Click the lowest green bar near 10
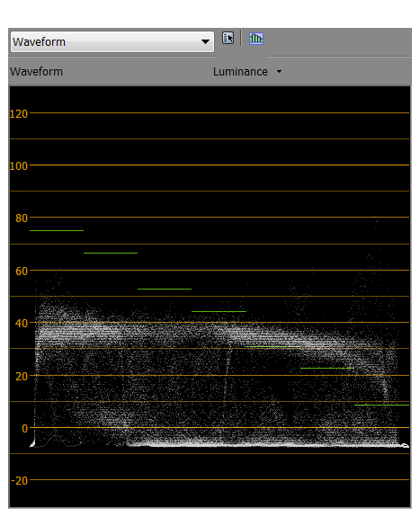This screenshot has width=420, height=517. click(381, 405)
